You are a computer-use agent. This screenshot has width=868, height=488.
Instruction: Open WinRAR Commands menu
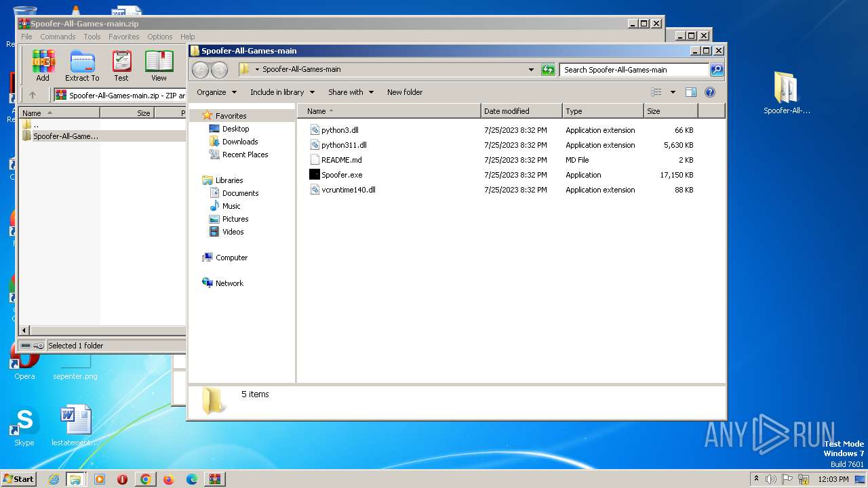58,37
